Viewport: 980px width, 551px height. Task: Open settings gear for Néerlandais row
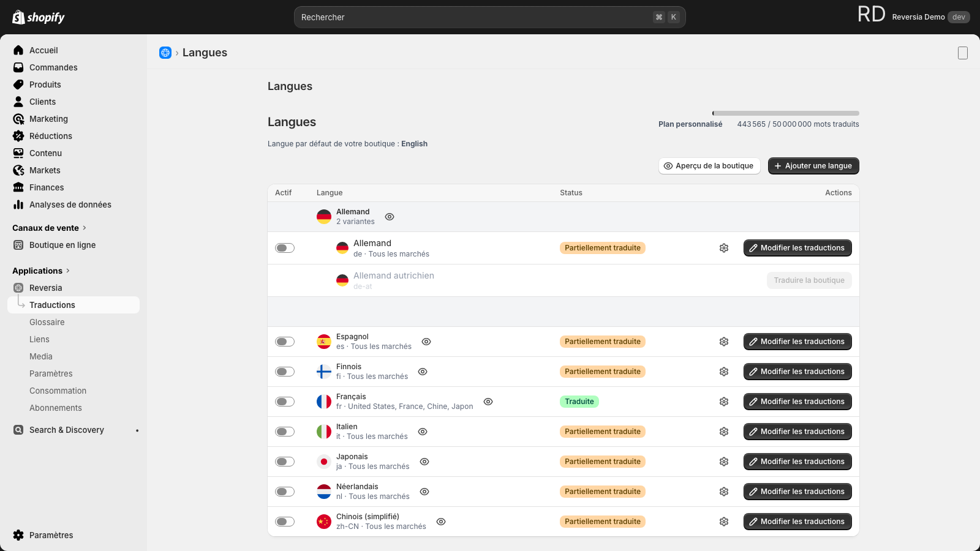coord(724,492)
